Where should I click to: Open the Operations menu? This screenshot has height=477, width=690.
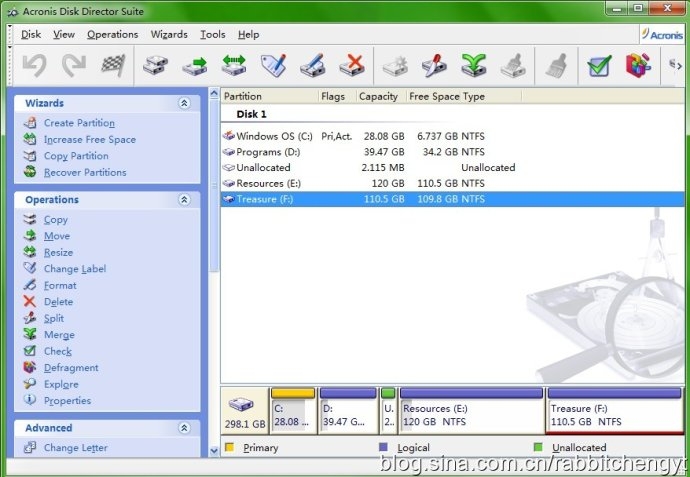[x=112, y=34]
